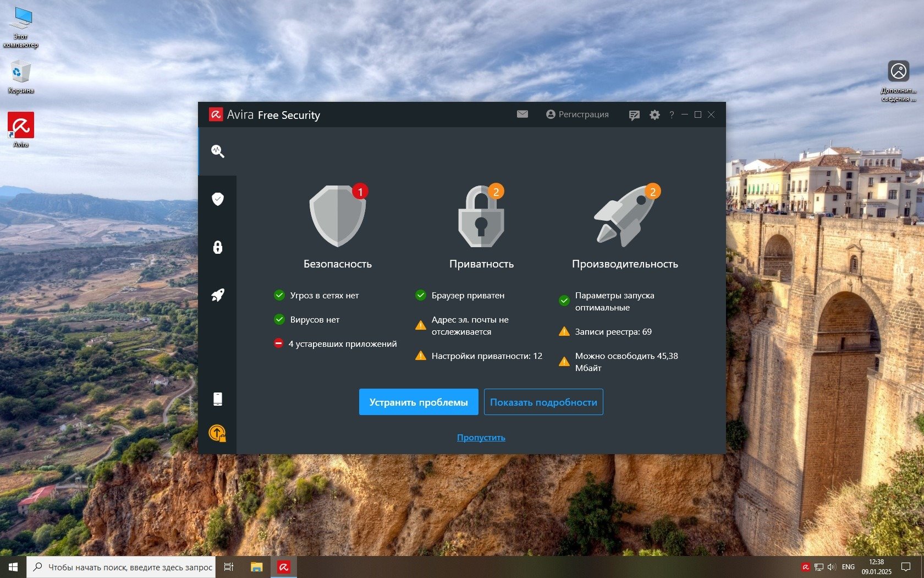Open the mobile device sidebar icon
The height and width of the screenshot is (578, 924).
pos(218,399)
